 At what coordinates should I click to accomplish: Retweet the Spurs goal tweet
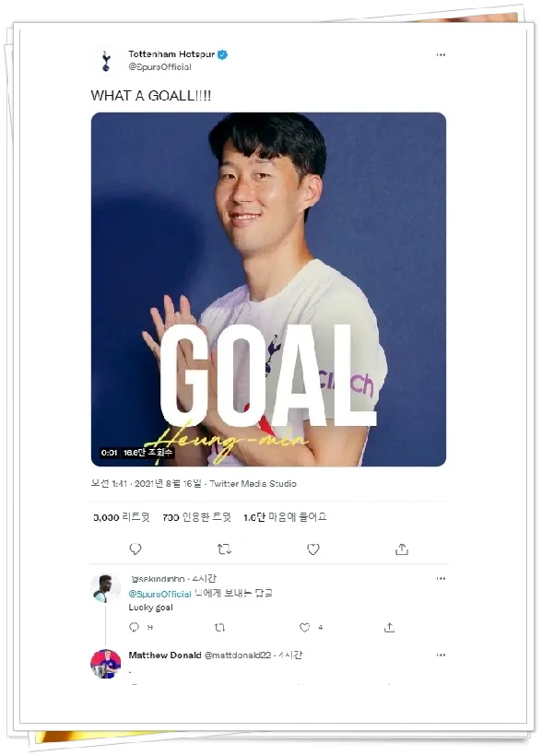(224, 549)
